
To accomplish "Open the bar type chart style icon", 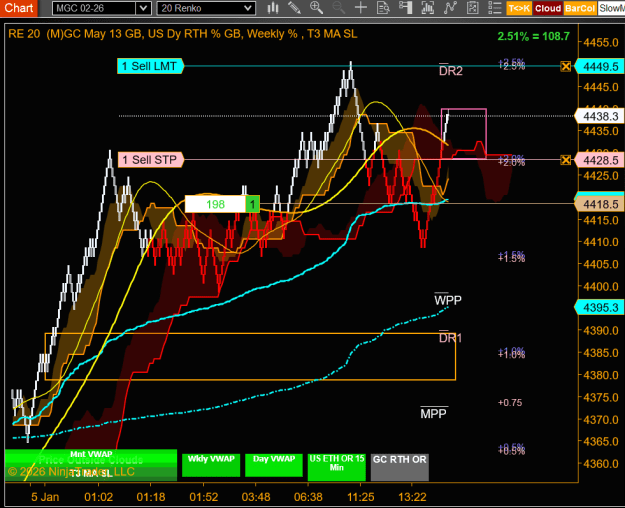I will coord(273,8).
